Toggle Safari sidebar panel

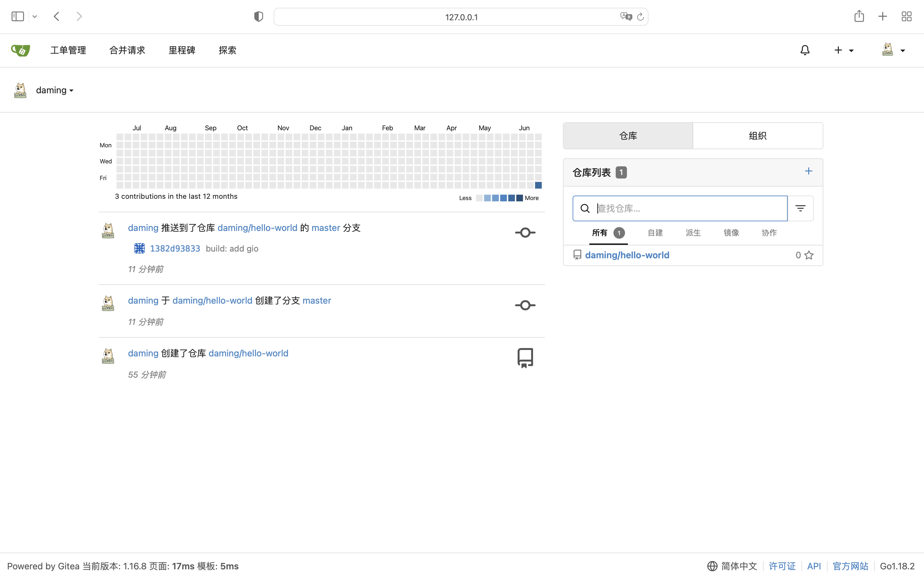pos(18,16)
